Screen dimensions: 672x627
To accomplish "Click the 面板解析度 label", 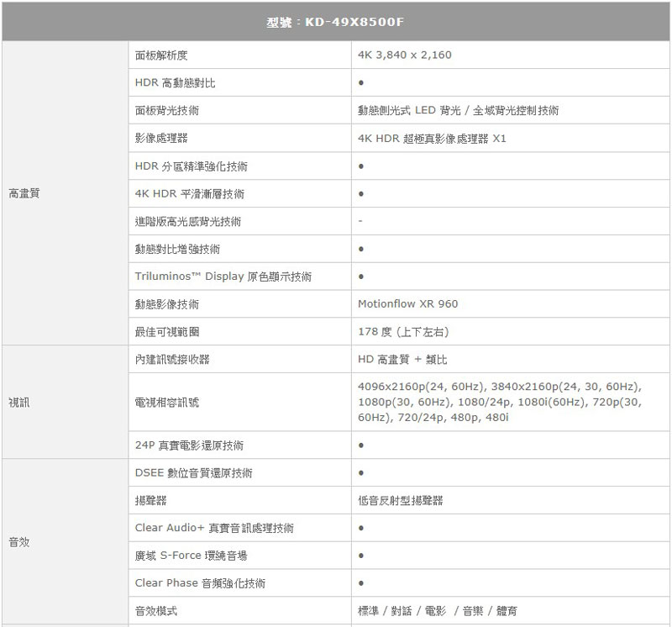I will (161, 55).
